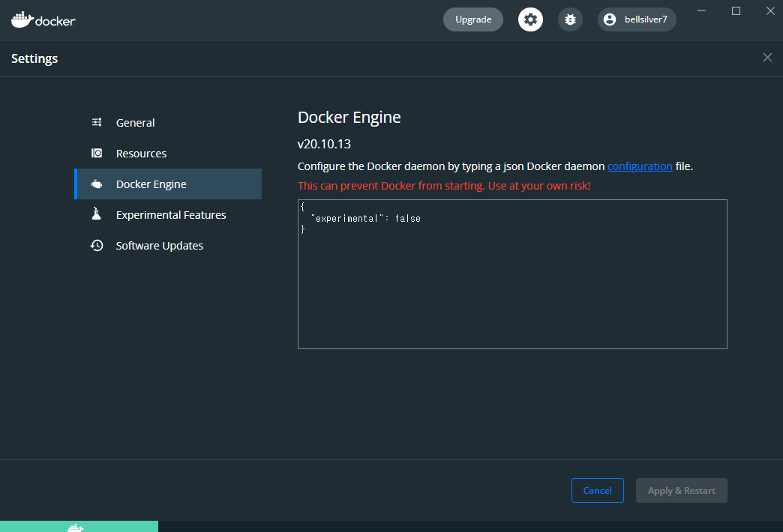Click the Resources disk icon
Image resolution: width=783 pixels, height=532 pixels.
(x=97, y=153)
